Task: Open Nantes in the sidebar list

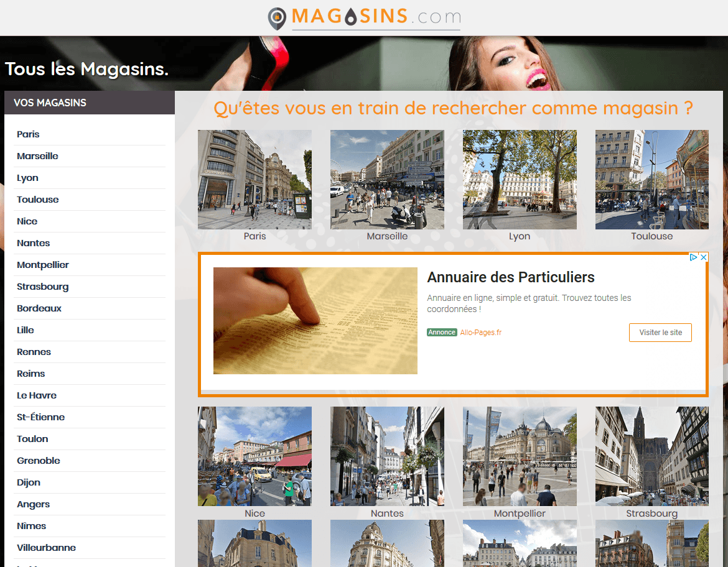Action: coord(34,243)
